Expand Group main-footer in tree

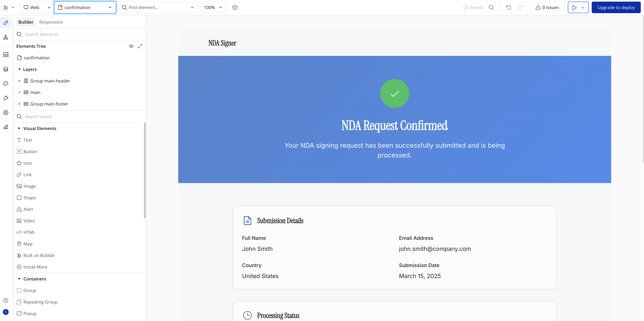click(x=19, y=104)
